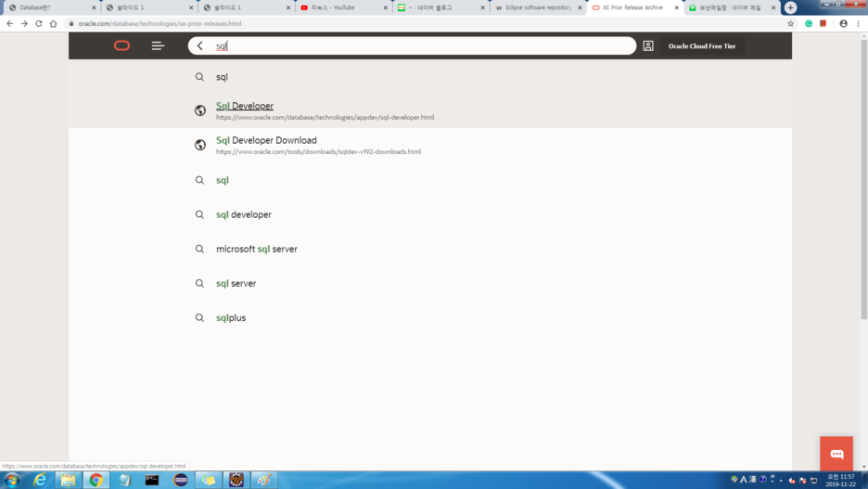Viewport: 868px width, 489px height.
Task: Click the taskbar clock showing 11:57
Action: click(x=840, y=480)
